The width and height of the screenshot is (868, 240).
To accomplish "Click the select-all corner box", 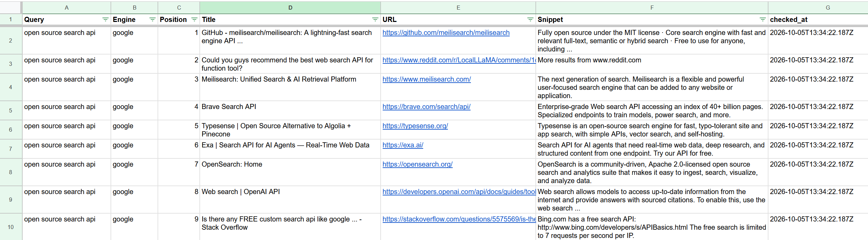I will point(11,8).
